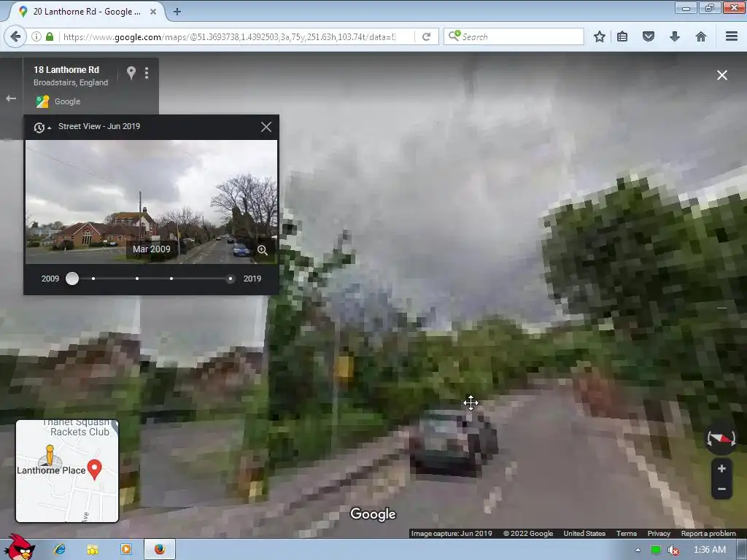Image resolution: width=747 pixels, height=560 pixels.
Task: Launch Internet Explorer from taskbar
Action: 60,550
